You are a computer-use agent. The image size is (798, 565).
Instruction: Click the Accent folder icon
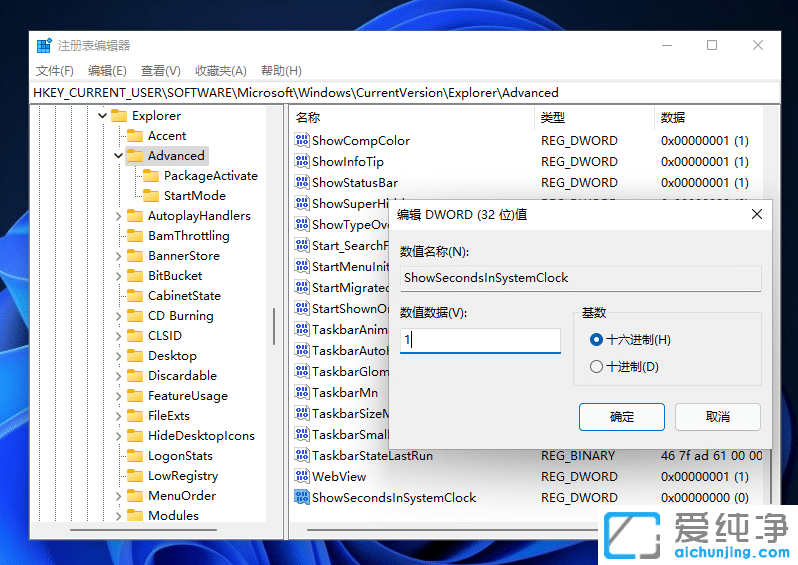point(135,135)
